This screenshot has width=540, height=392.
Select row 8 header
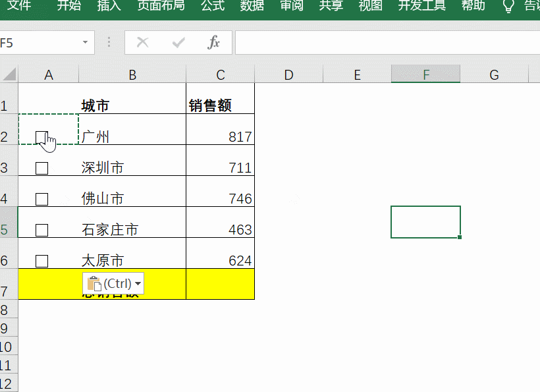click(9, 309)
